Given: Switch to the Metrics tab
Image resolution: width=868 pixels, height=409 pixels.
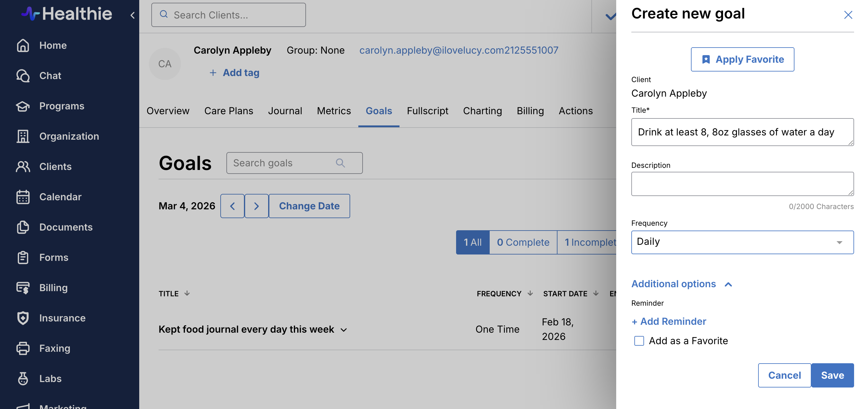Looking at the screenshot, I should 334,111.
